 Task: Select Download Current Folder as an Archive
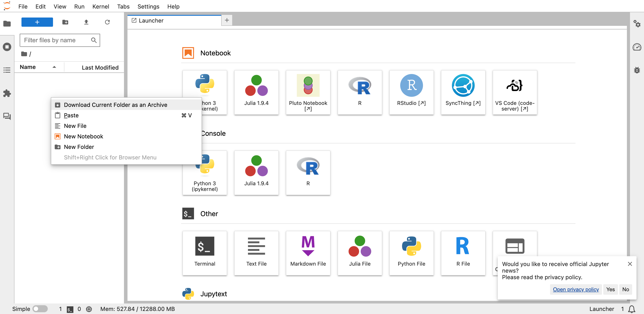[126, 105]
